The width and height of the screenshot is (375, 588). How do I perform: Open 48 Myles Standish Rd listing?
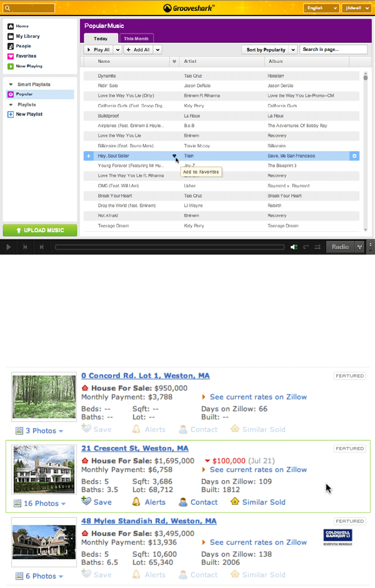[x=149, y=521]
